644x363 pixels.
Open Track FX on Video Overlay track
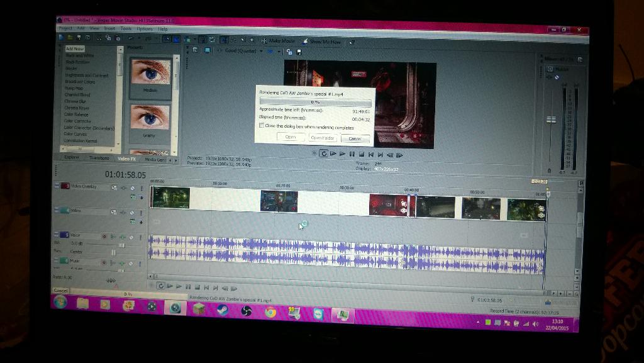[x=124, y=187]
